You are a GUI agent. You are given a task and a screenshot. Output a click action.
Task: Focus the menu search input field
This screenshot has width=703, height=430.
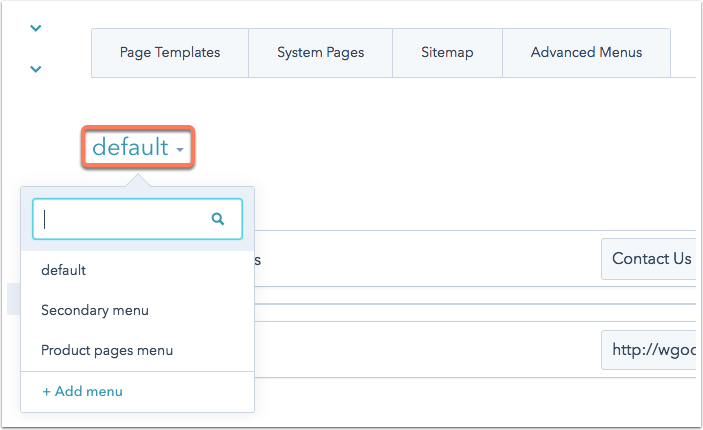pyautogui.click(x=137, y=219)
